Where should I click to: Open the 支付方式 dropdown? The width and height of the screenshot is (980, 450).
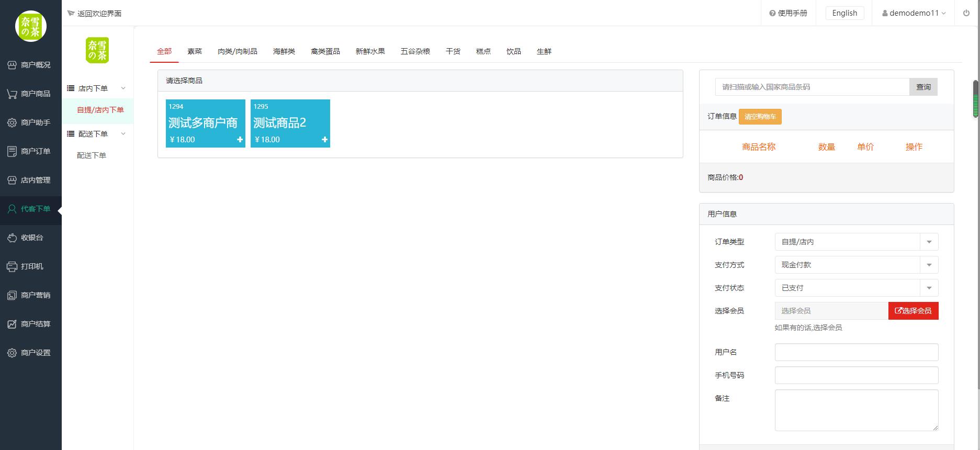pyautogui.click(x=857, y=265)
